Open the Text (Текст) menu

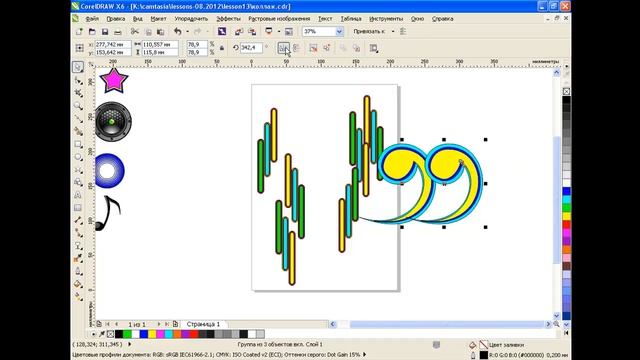tap(325, 19)
